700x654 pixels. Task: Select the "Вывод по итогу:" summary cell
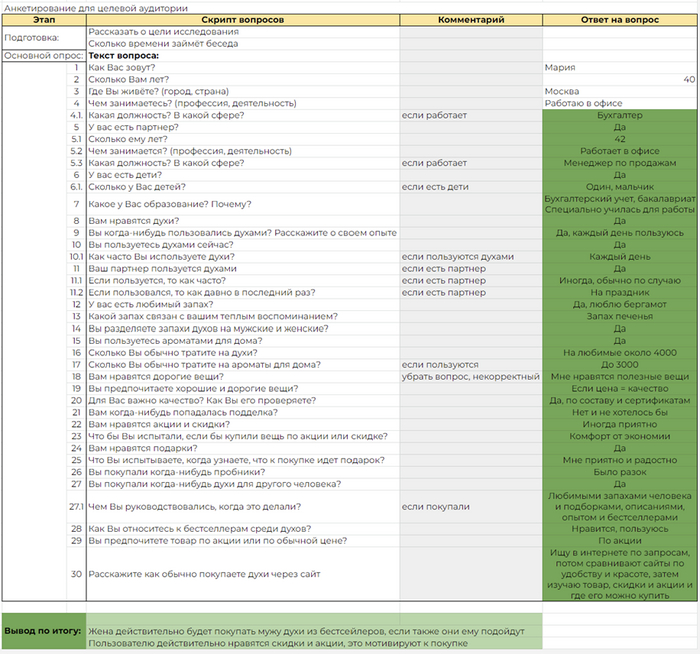tap(43, 632)
